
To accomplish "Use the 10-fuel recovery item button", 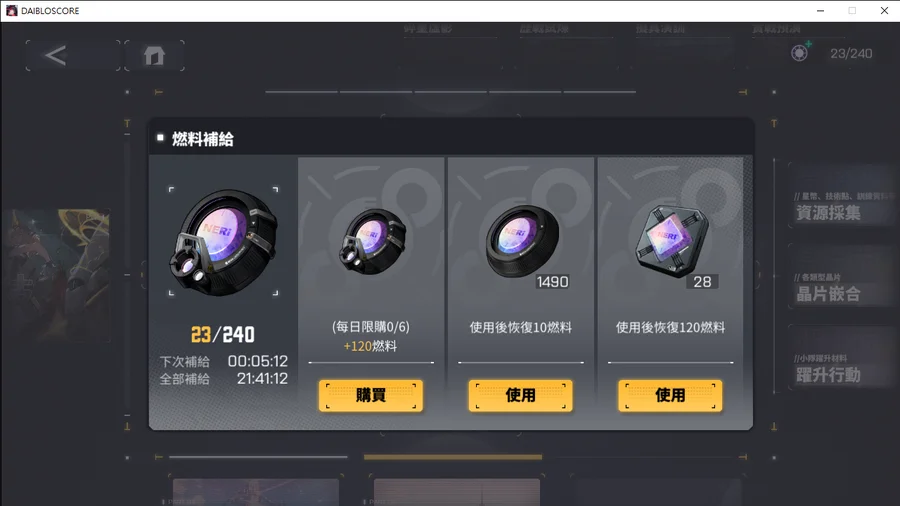I will tap(521, 395).
